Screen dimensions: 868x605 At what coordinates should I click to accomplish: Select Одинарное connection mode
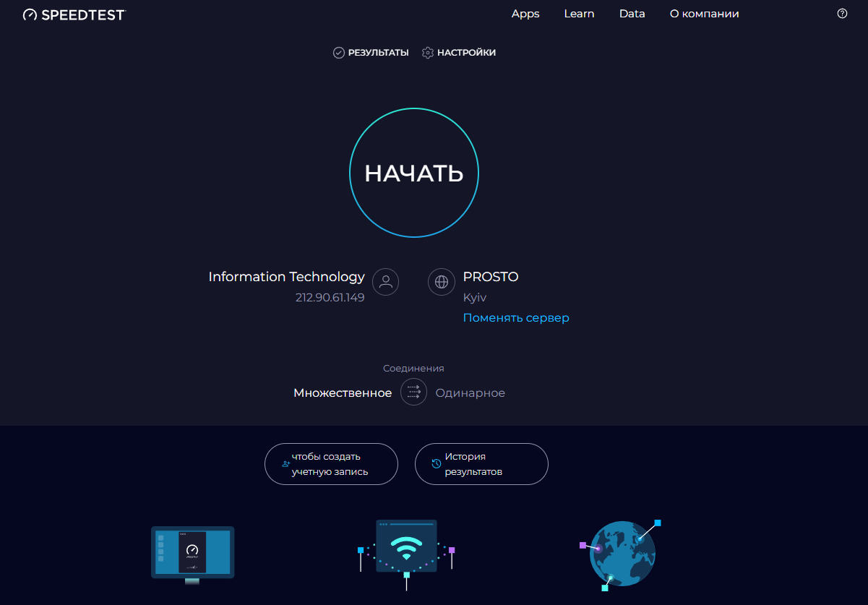tap(470, 393)
